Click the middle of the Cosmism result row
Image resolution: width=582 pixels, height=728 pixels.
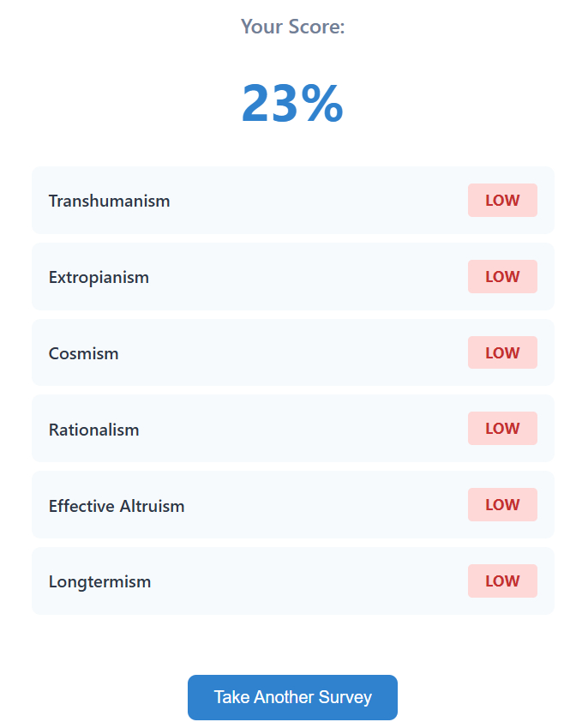[x=292, y=352]
